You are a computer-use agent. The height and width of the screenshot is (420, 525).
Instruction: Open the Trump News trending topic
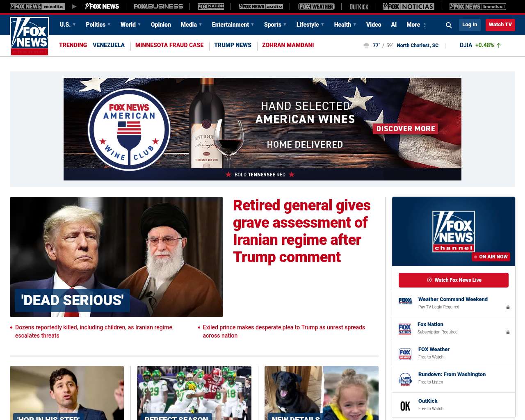[x=233, y=45]
